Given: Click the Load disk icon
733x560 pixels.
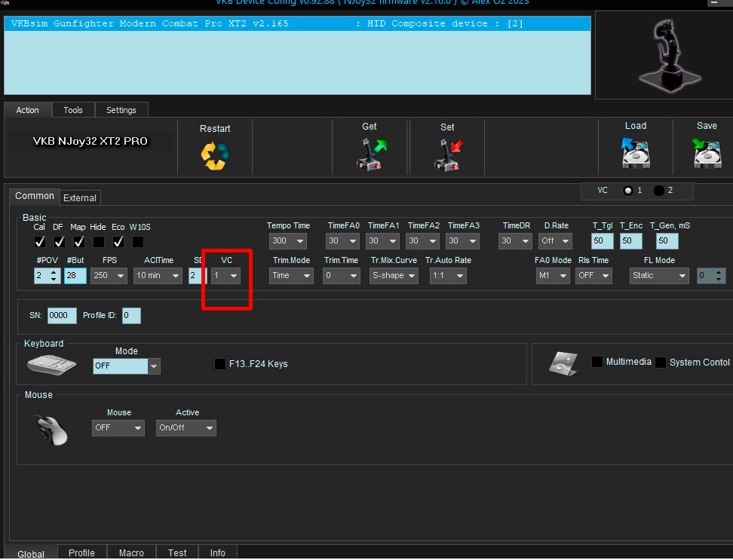Looking at the screenshot, I should [x=636, y=153].
